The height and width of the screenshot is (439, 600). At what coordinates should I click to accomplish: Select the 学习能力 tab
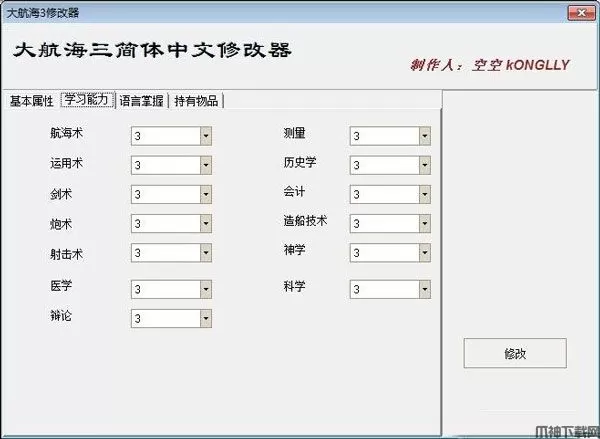click(x=87, y=100)
